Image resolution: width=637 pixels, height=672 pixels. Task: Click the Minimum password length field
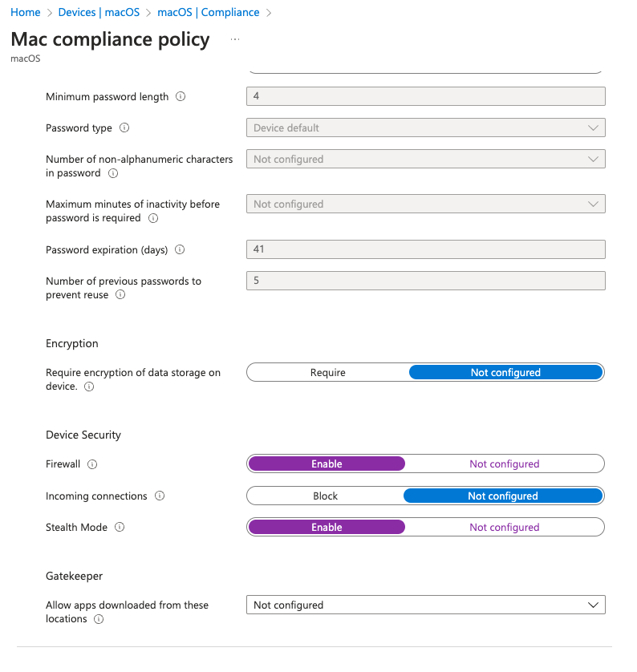click(x=426, y=96)
